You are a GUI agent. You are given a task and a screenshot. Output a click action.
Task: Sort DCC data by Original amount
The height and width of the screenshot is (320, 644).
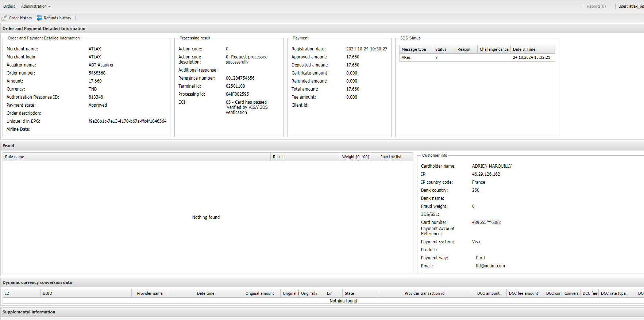pyautogui.click(x=259, y=293)
